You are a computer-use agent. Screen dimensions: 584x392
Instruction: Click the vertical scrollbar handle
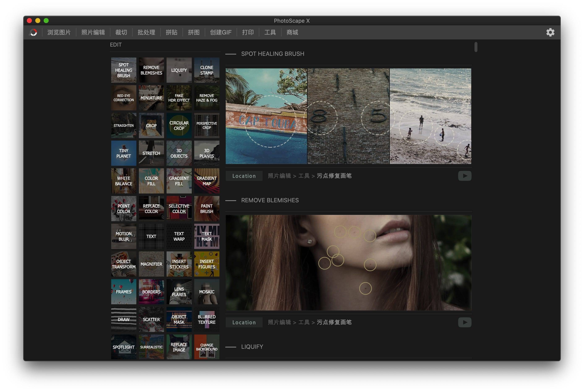tap(476, 47)
